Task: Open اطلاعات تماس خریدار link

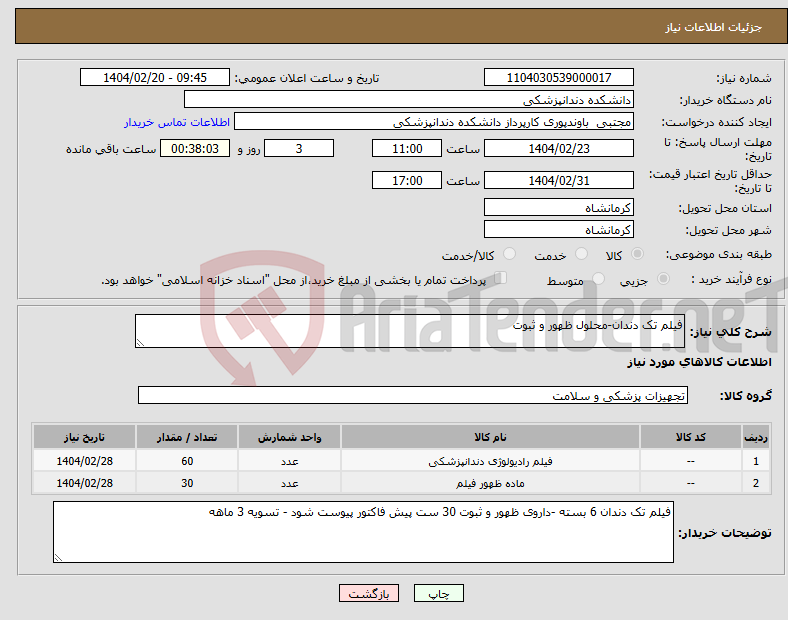Action: point(177,122)
